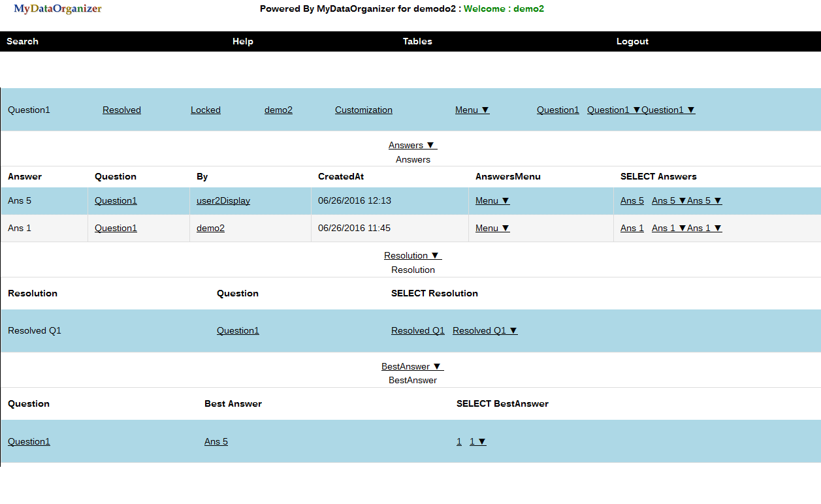Expand the Answers section dropdown
This screenshot has width=821, height=504.
(x=412, y=145)
